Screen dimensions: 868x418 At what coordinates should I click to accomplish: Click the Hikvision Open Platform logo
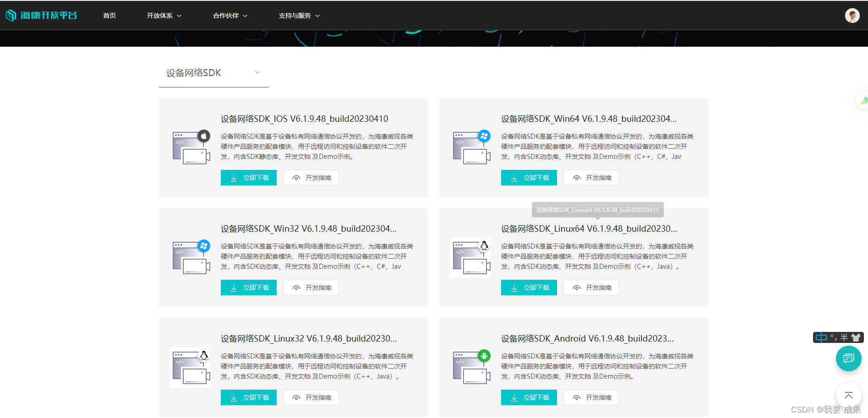pos(41,16)
